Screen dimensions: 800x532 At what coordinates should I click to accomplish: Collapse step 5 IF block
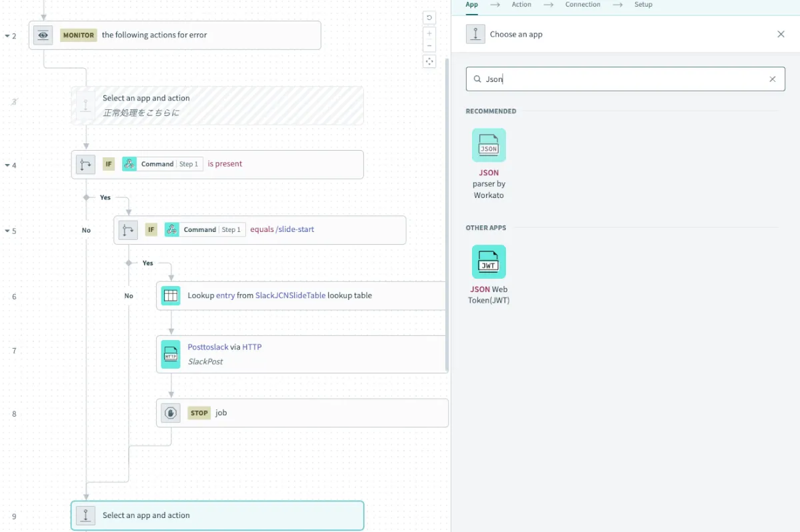coord(7,231)
